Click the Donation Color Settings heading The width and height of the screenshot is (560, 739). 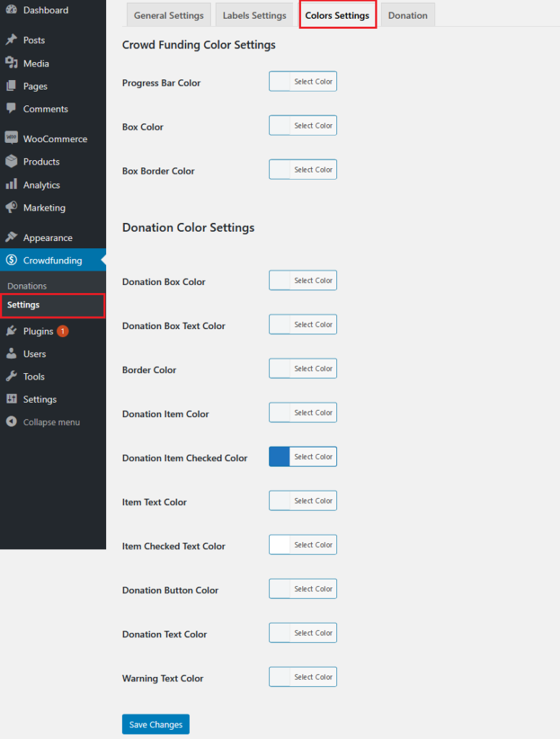coord(188,227)
